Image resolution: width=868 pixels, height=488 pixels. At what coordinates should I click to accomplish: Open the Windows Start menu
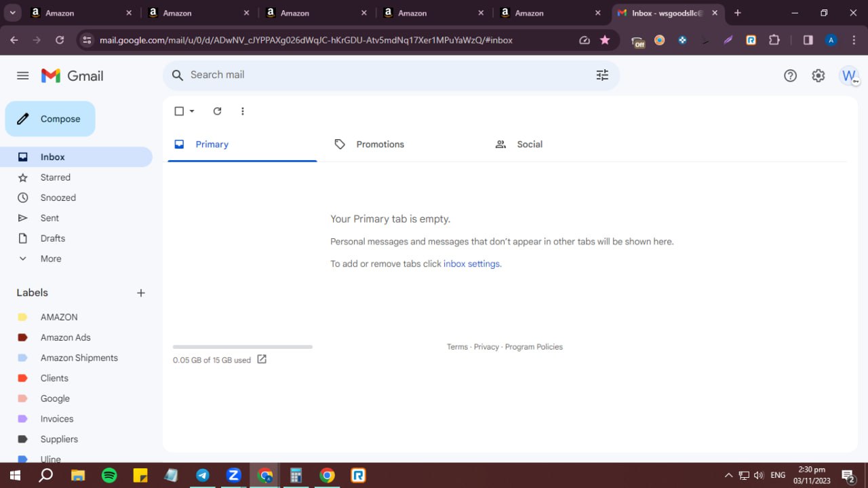coord(14,475)
